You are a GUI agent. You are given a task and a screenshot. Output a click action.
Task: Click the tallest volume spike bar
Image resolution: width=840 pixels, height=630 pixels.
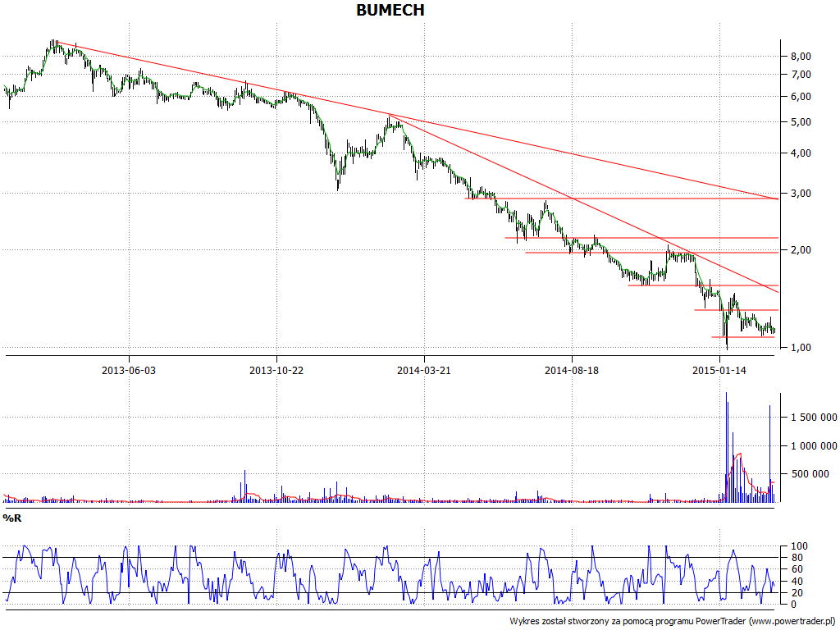[727, 447]
